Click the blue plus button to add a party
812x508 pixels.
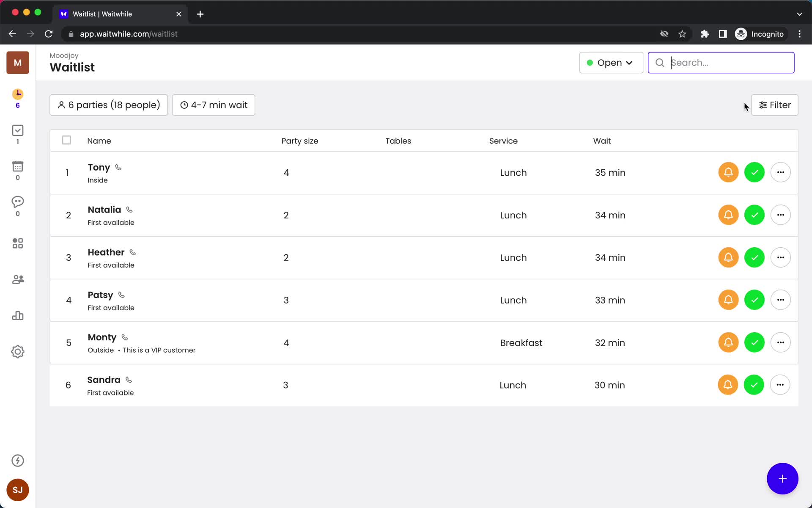click(783, 479)
